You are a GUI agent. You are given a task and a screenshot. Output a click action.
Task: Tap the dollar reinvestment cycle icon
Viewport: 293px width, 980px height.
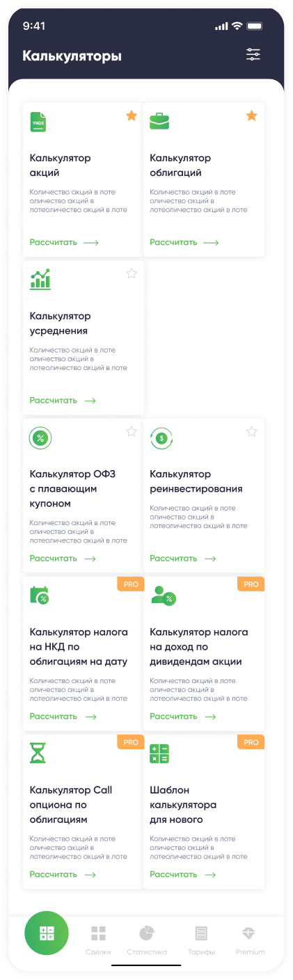[161, 438]
